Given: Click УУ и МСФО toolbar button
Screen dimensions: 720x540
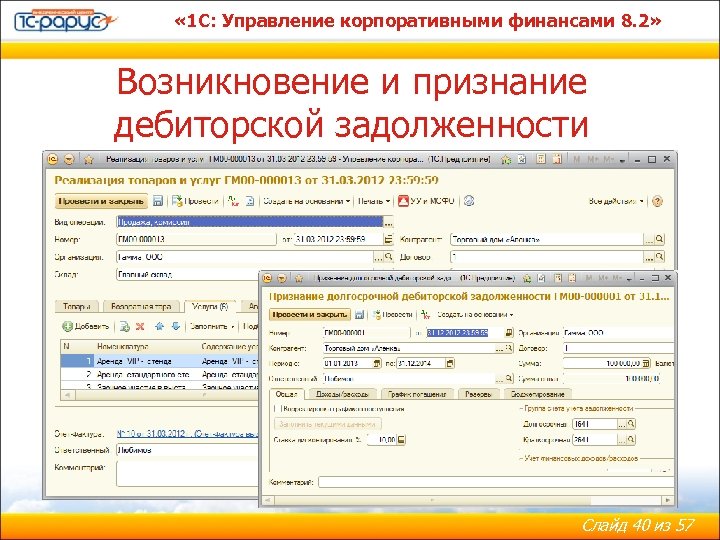Looking at the screenshot, I should [426, 201].
